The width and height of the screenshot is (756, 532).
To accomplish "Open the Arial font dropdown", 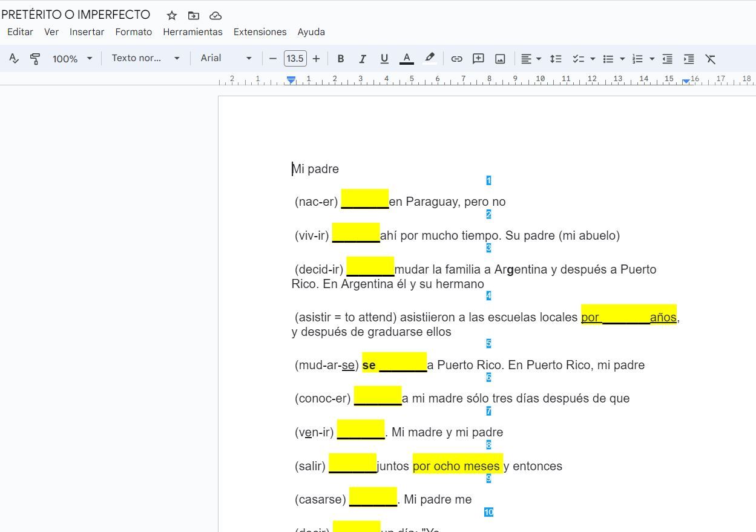I will click(226, 59).
